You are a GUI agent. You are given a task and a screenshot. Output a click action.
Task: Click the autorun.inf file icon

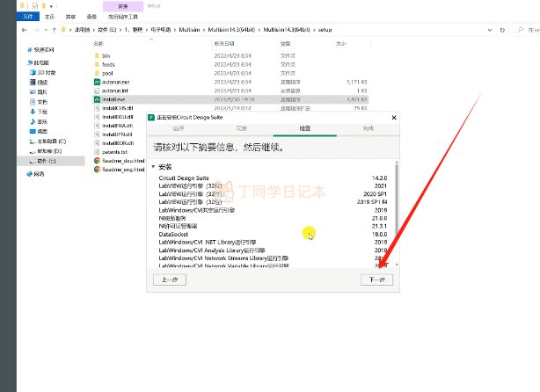(x=97, y=91)
